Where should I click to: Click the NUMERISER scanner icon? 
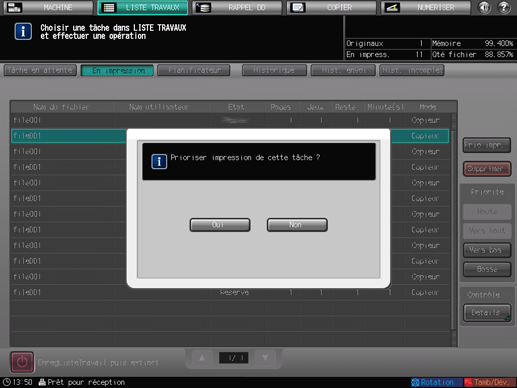(x=392, y=7)
